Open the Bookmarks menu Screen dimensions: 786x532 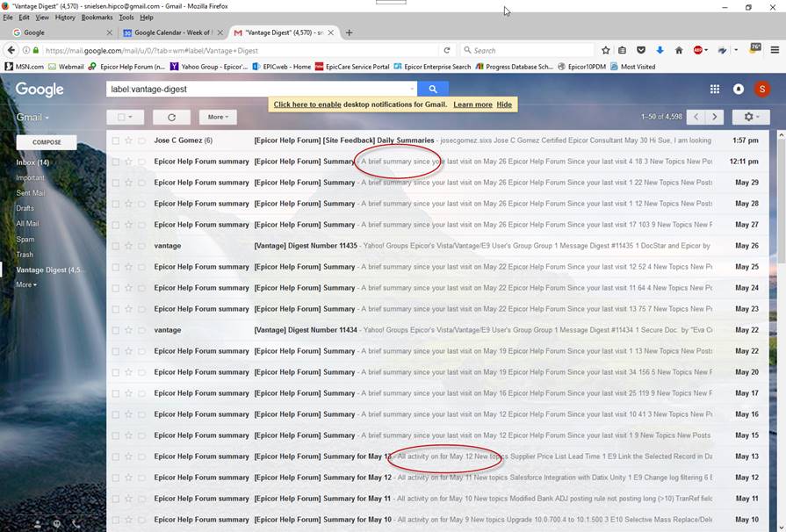[97, 17]
